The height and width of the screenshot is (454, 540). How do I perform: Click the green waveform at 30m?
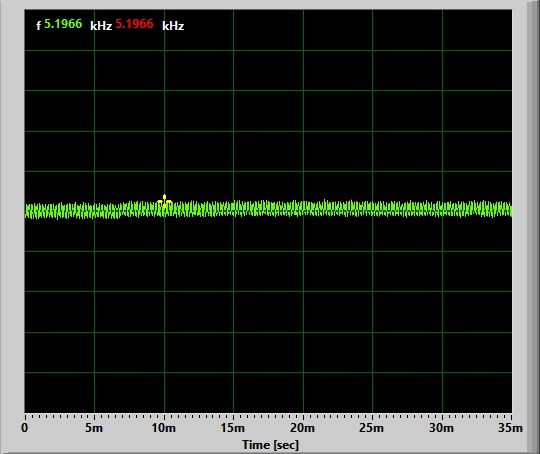point(442,209)
